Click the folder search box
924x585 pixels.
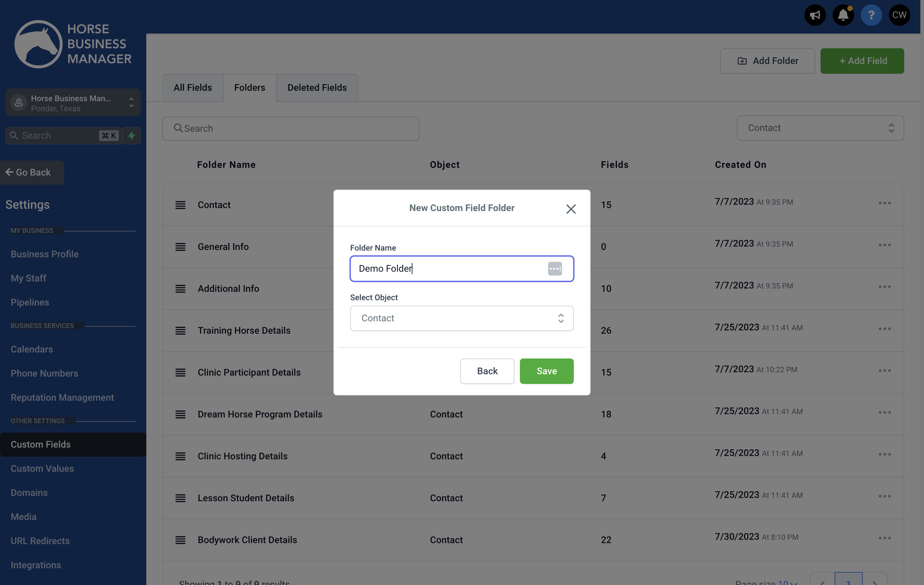coord(291,129)
